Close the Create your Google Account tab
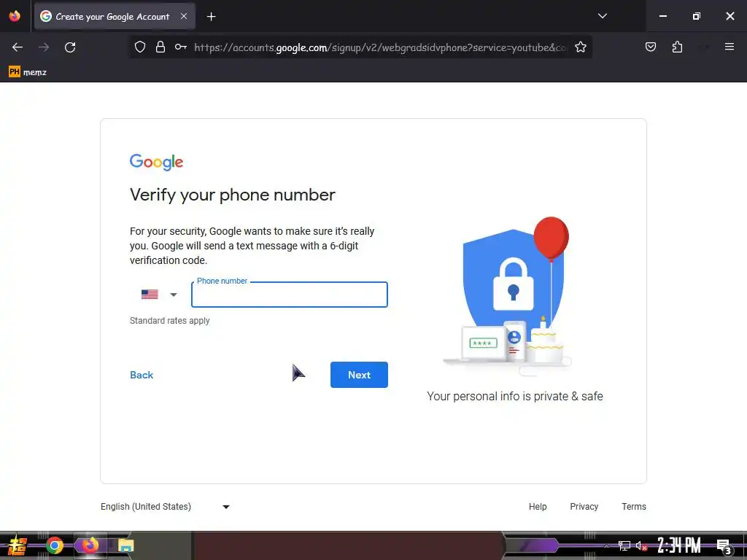 [x=184, y=16]
